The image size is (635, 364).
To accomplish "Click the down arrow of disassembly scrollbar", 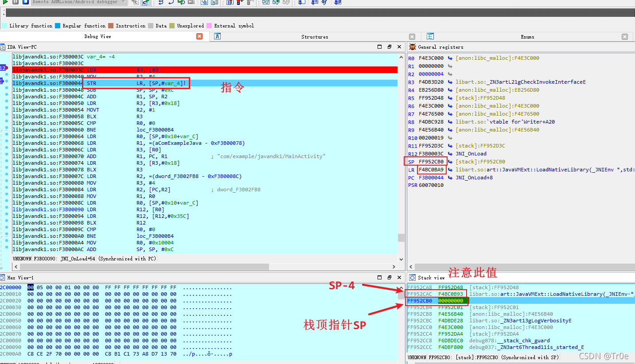I will coord(401,260).
